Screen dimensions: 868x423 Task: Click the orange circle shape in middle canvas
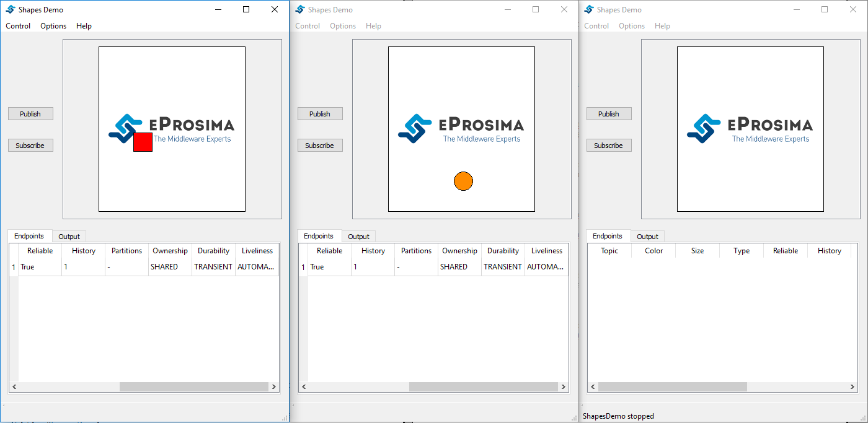coord(463,181)
